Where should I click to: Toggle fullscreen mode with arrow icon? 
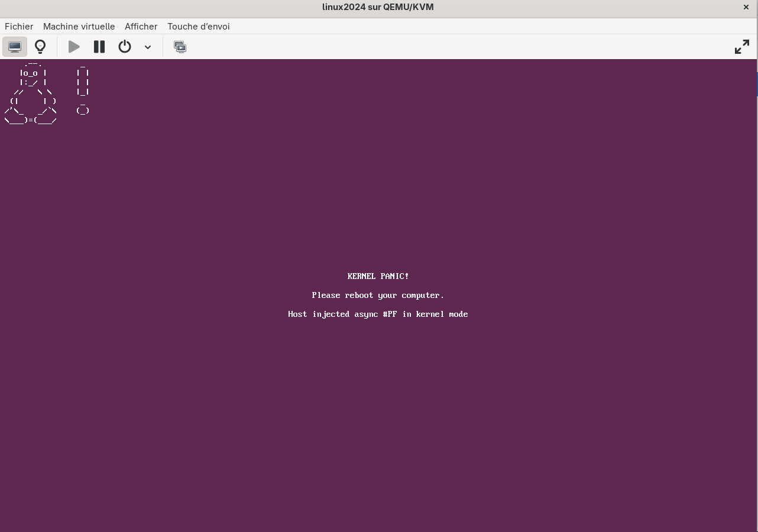pyautogui.click(x=741, y=46)
